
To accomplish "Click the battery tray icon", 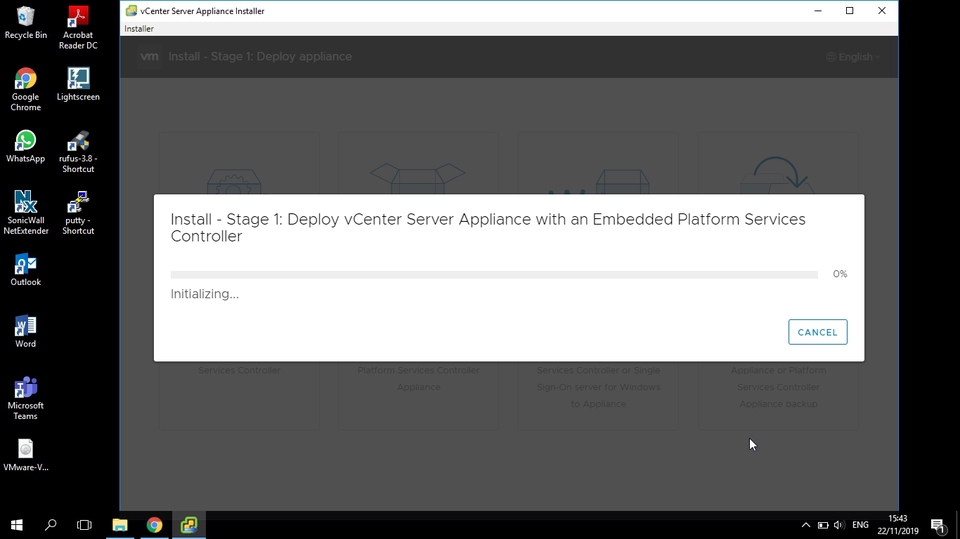I will [823, 525].
